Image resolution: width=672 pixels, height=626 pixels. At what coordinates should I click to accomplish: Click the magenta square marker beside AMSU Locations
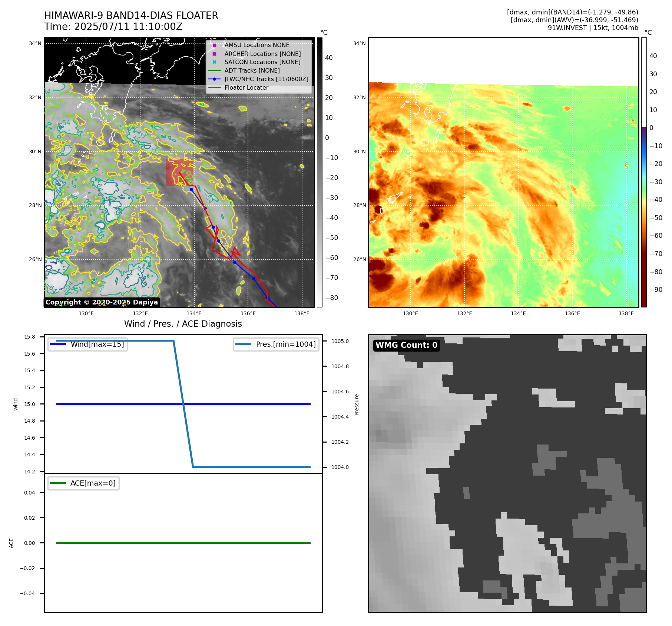214,45
